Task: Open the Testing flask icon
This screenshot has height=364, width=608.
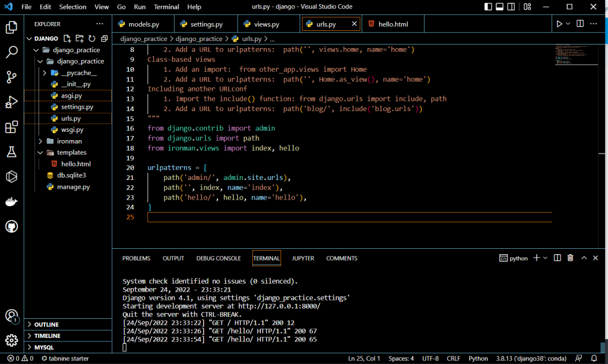Action: [11, 152]
